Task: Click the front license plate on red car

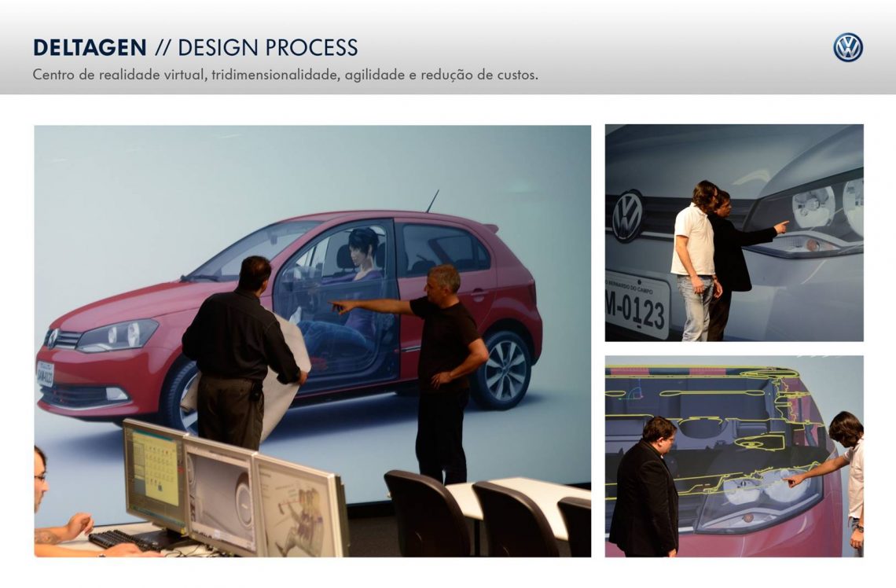Action: (x=46, y=373)
